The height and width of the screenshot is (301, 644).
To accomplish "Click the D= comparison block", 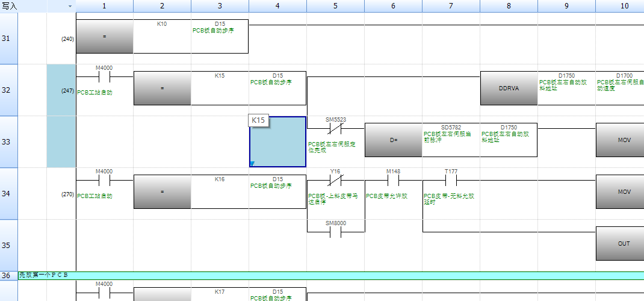I will (393, 140).
